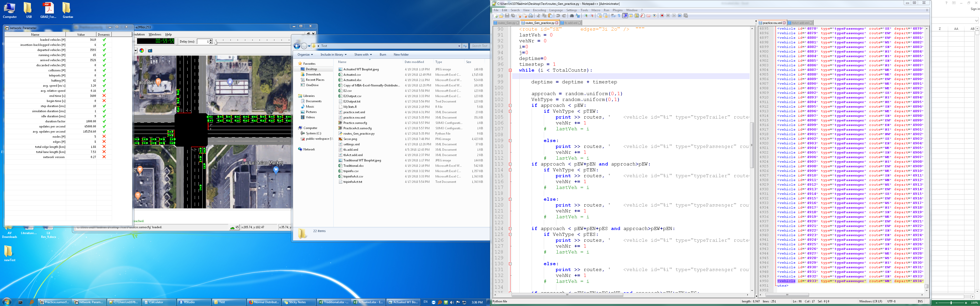Click New folder button in Explorer
The image size is (980, 306).
[x=401, y=54]
